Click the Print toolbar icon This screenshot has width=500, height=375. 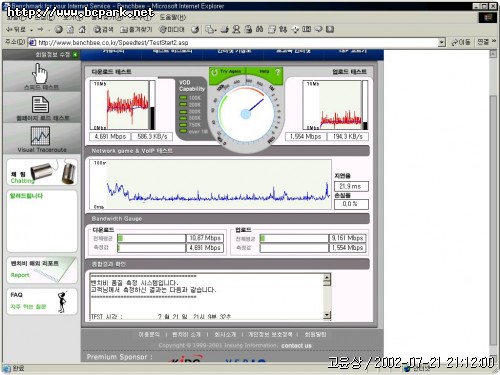click(225, 29)
